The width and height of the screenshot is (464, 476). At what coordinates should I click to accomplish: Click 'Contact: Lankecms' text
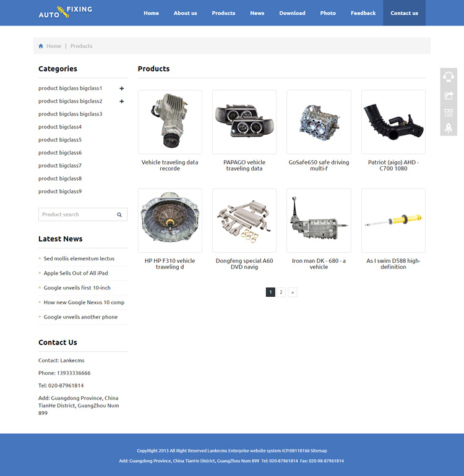(61, 360)
